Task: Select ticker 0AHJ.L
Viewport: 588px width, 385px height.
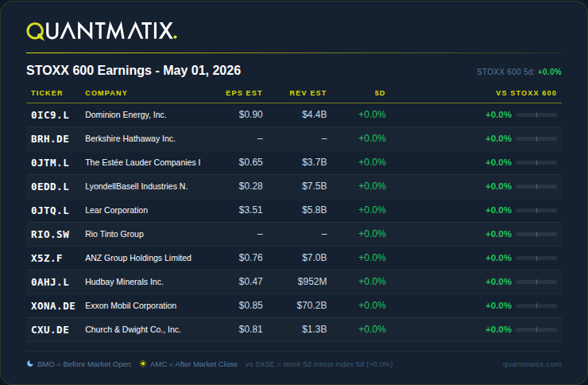Action: (50, 282)
